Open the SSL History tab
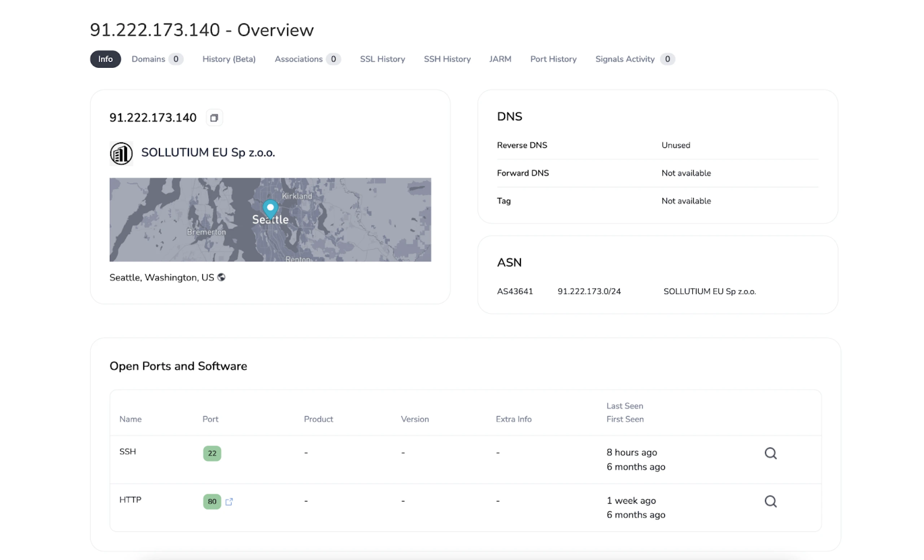Image resolution: width=924 pixels, height=560 pixels. [382, 59]
